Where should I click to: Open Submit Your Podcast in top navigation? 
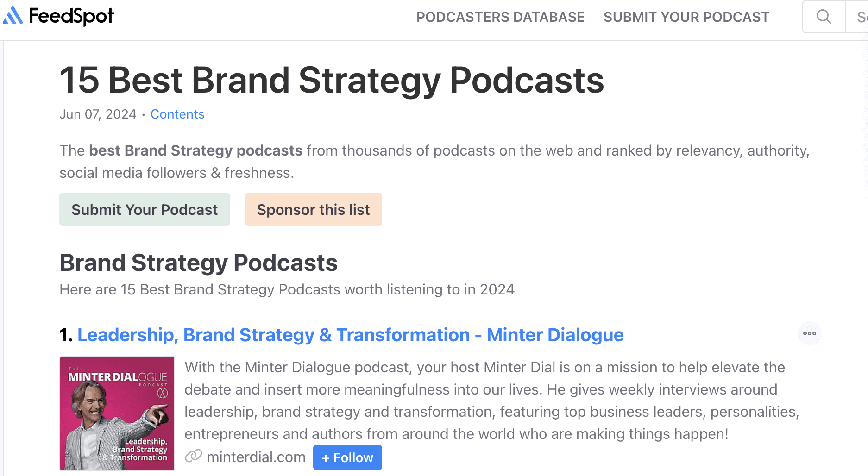(686, 17)
